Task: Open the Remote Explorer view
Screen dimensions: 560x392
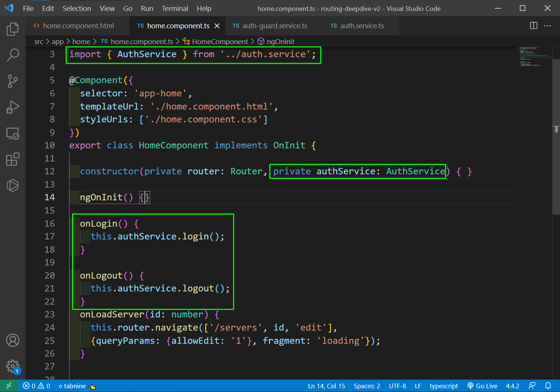Action: pos(13,133)
